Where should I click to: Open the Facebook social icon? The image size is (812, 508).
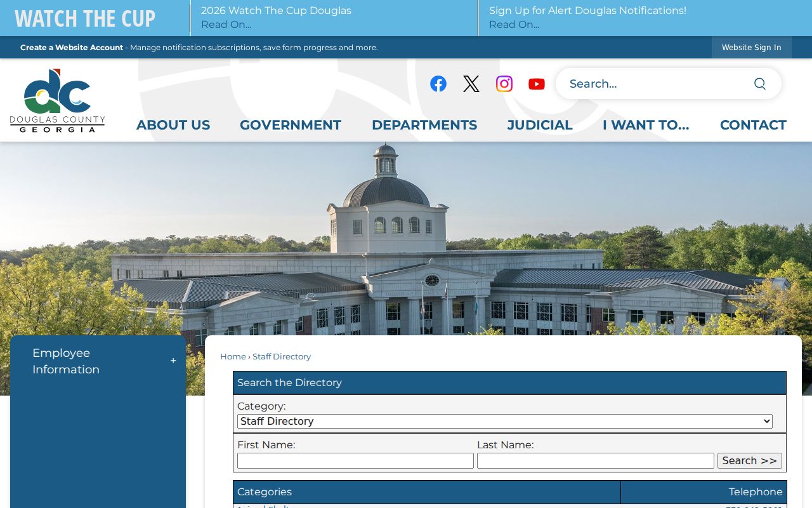(438, 84)
